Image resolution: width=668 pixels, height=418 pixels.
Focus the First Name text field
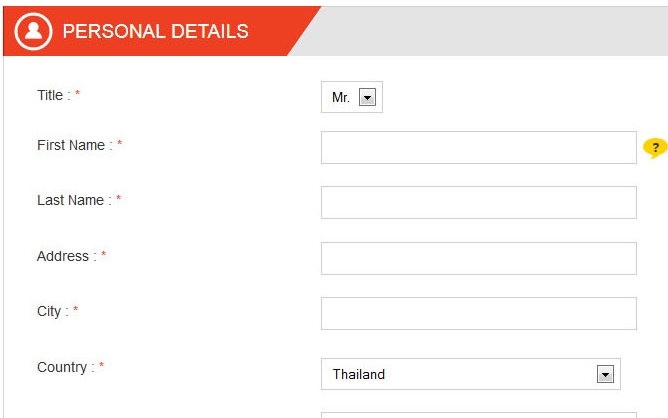[479, 147]
